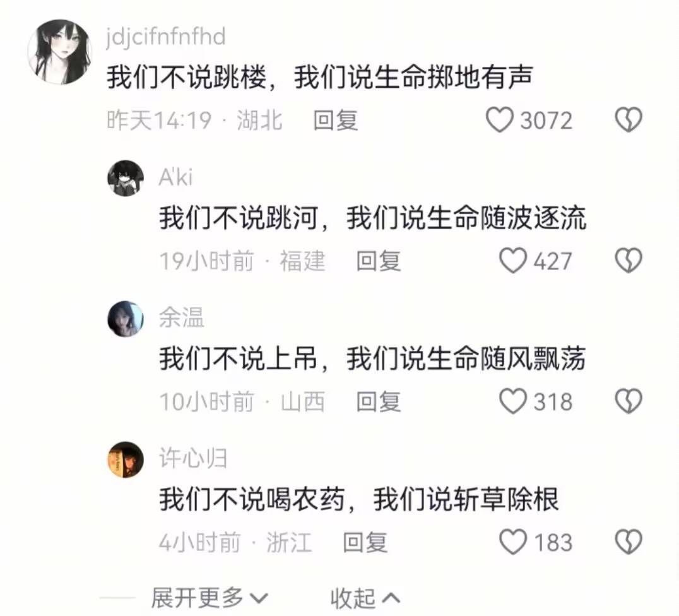Open A'ki's profile avatar
The height and width of the screenshot is (616, 679).
[x=126, y=178]
